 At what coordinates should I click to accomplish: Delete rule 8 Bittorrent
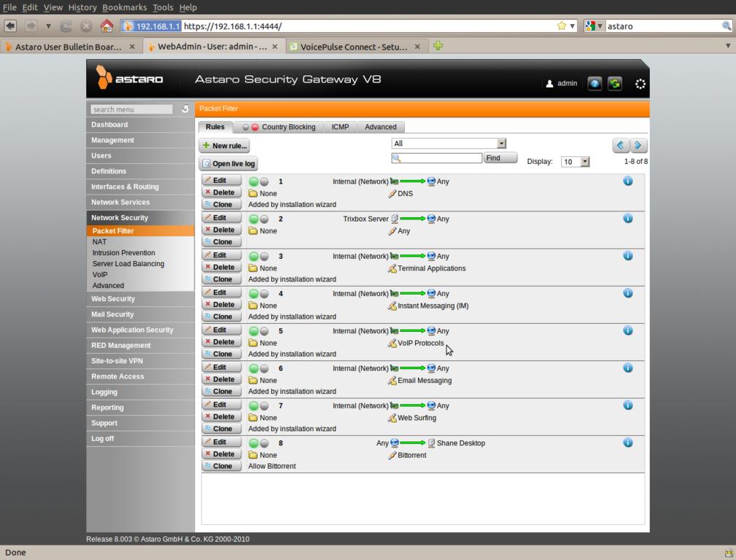(222, 454)
